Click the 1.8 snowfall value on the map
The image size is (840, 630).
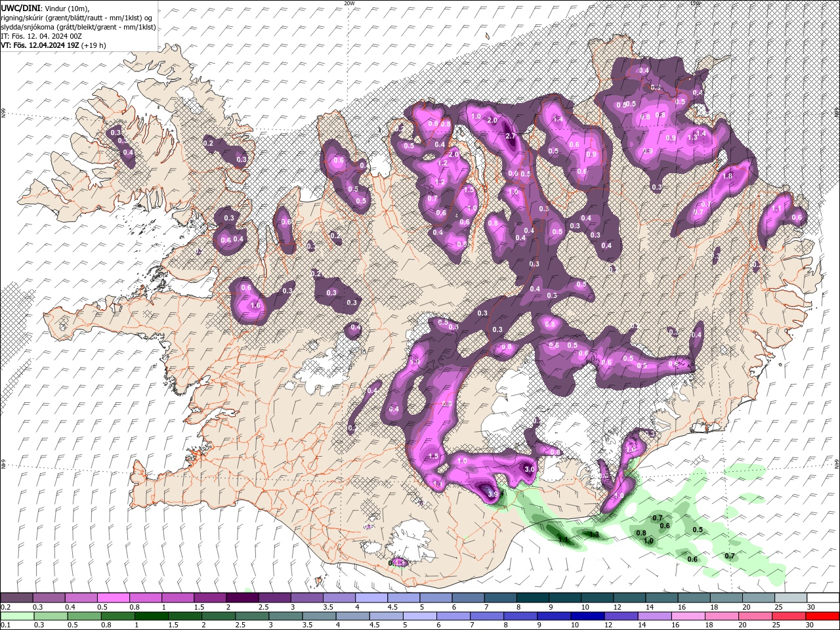[727, 176]
